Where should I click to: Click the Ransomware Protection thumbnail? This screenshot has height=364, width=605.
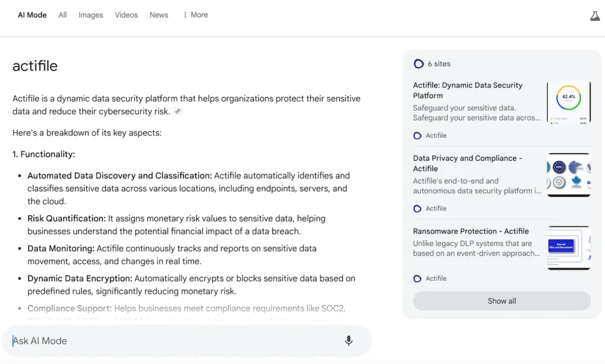pos(569,248)
